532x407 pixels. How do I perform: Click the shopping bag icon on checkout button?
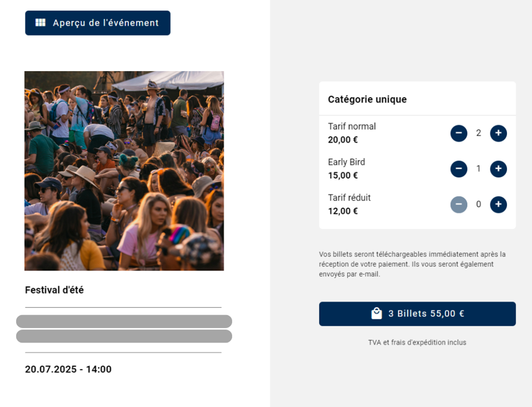(376, 314)
